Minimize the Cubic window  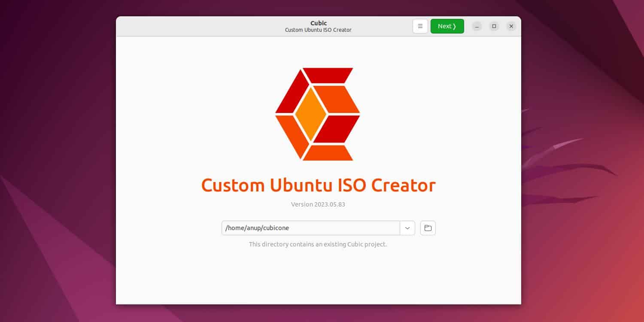coord(477,26)
